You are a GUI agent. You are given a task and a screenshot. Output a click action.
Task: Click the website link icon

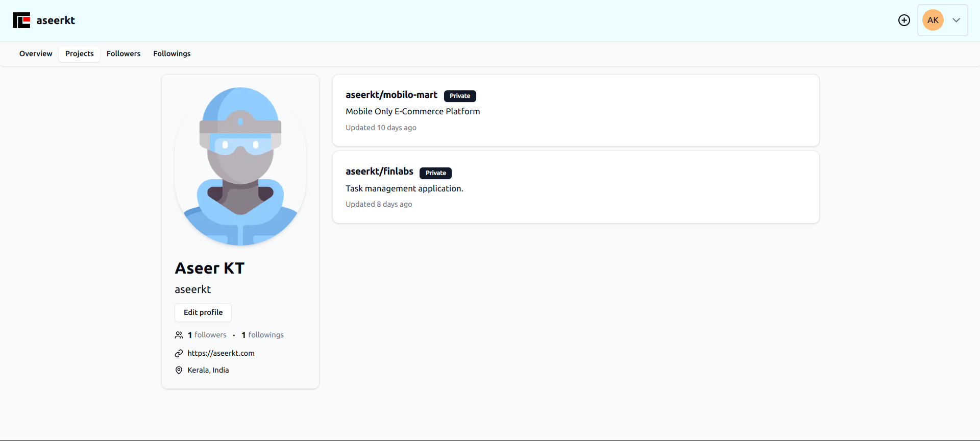tap(179, 353)
